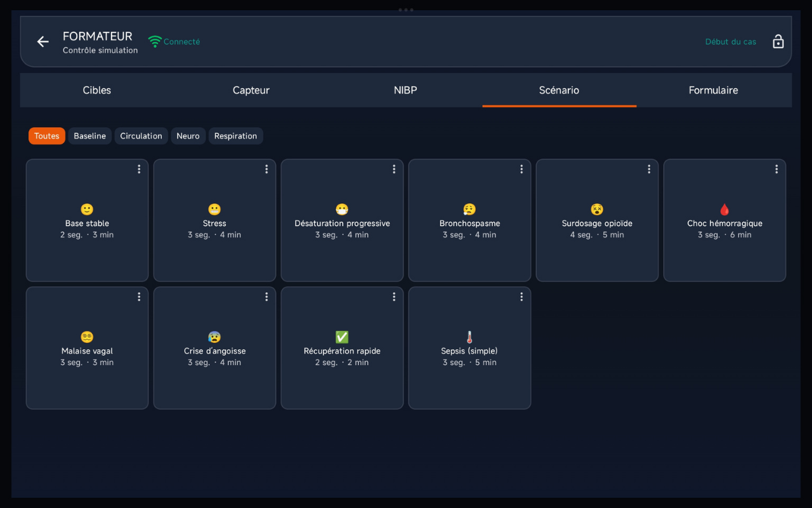Select the Neuro filter chip
Image resolution: width=812 pixels, height=508 pixels.
(188, 136)
